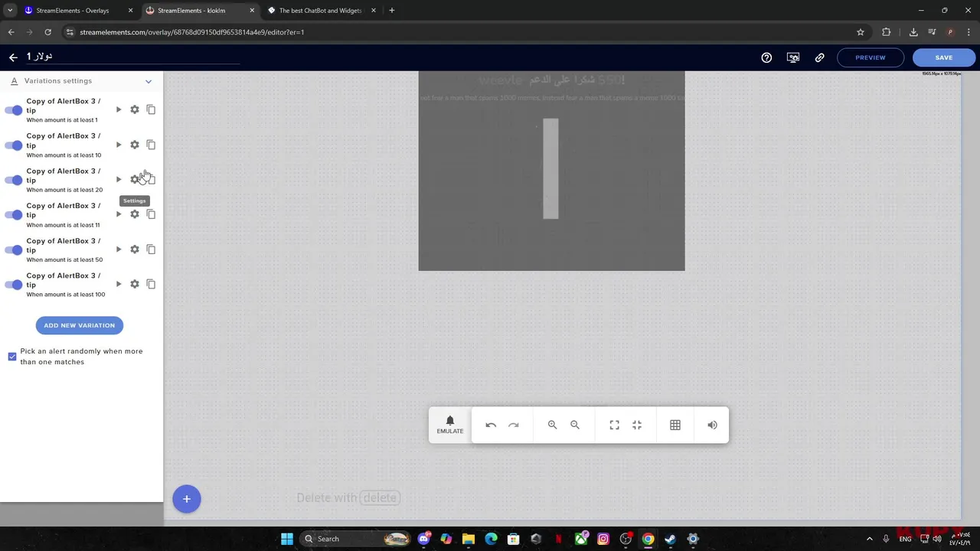Open File Explorer from the taskbar
980x551 pixels.
469,539
